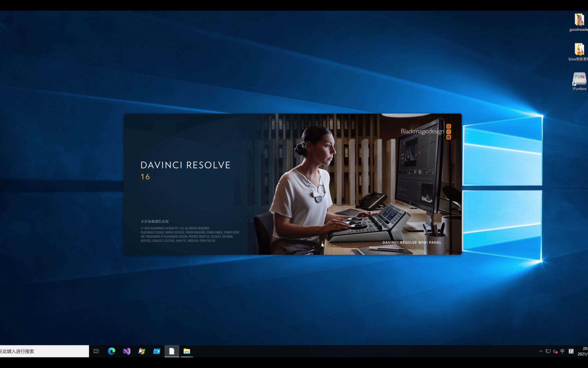Click the Windows flag magnifier taskbar icon
The image size is (588, 368).
142,351
